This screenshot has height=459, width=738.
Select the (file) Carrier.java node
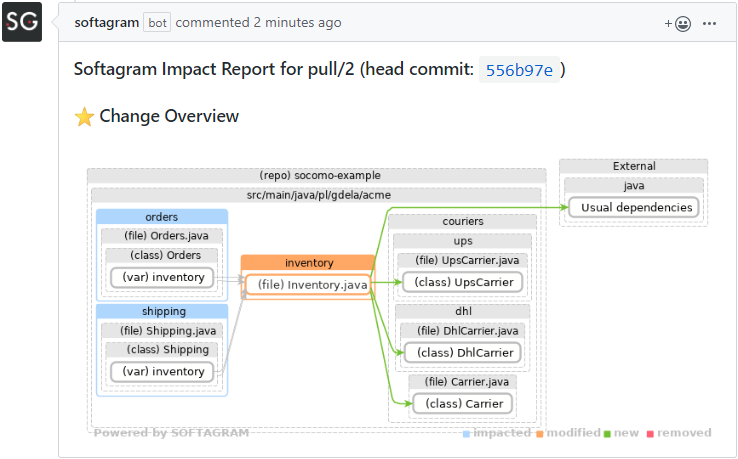tap(463, 381)
